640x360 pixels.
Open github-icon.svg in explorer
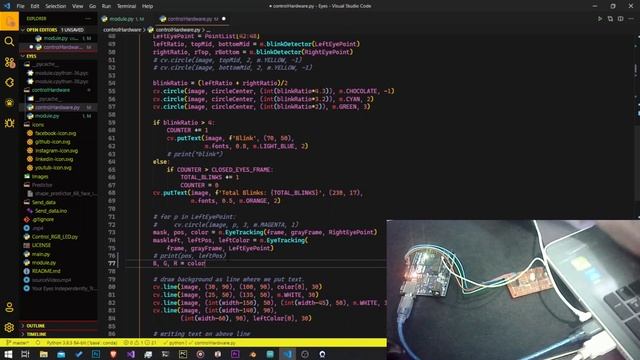tap(58, 142)
